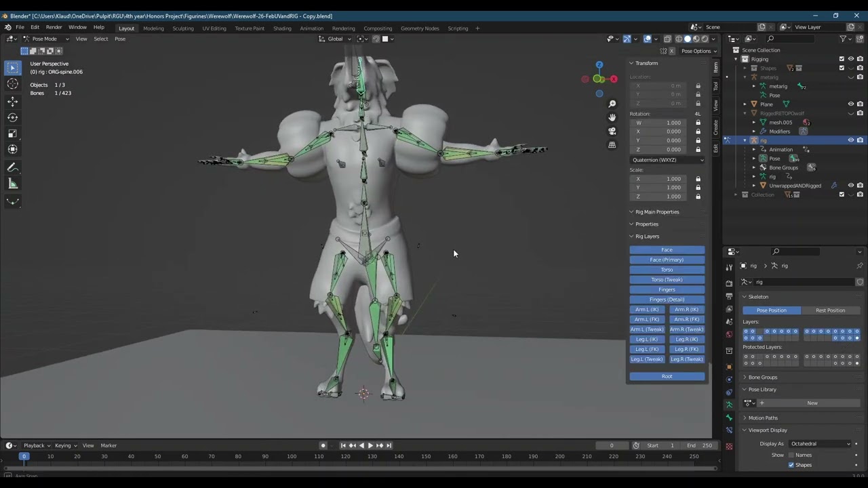This screenshot has height=488, width=868.
Task: Select the Transform tool
Action: pos(12,150)
